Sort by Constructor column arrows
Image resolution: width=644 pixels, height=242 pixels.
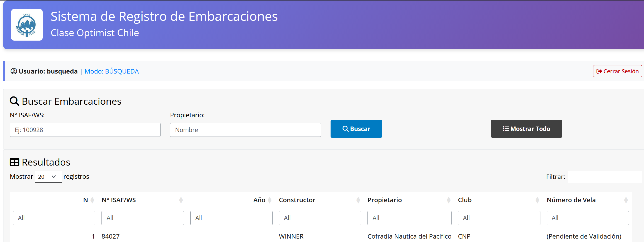pyautogui.click(x=358, y=200)
